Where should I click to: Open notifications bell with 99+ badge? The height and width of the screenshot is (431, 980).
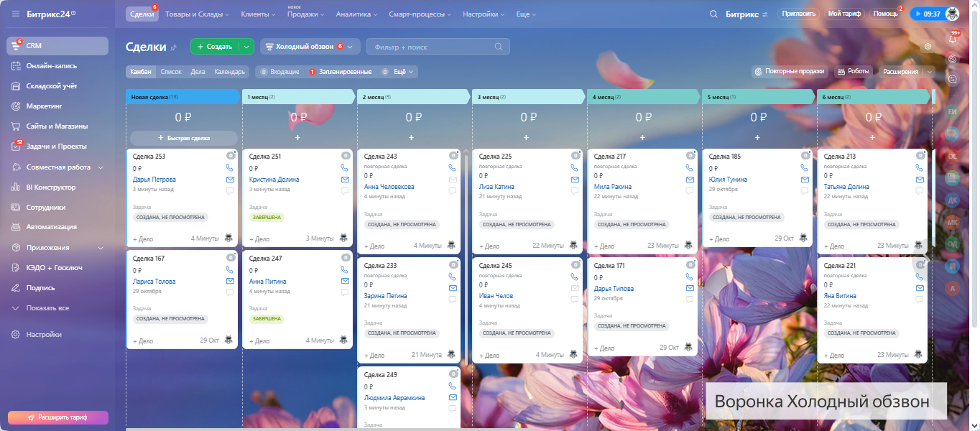coord(953,38)
